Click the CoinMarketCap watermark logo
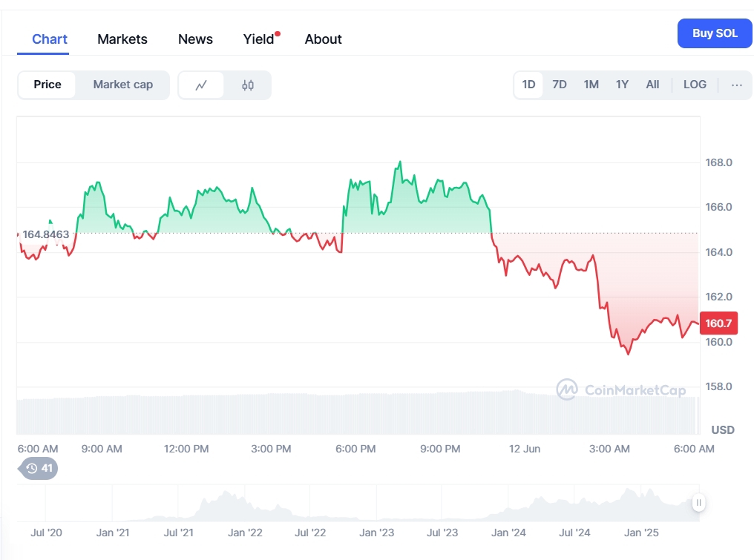Viewport: 754px width, 560px height. click(x=621, y=389)
